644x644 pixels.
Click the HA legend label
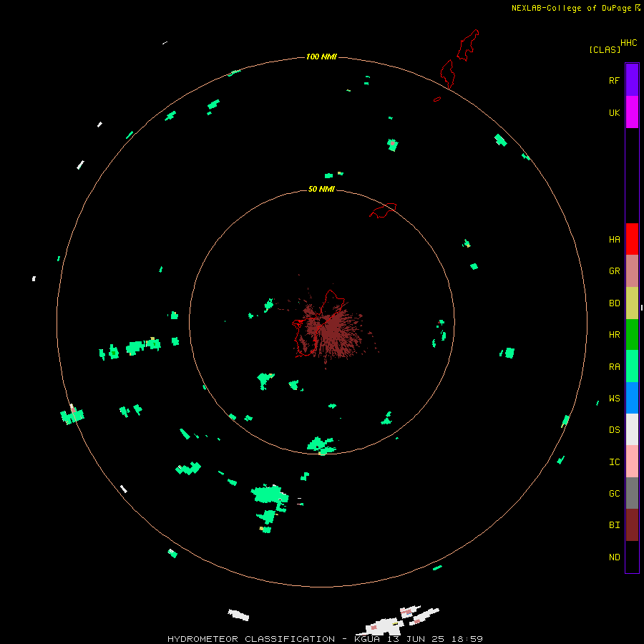click(x=614, y=240)
